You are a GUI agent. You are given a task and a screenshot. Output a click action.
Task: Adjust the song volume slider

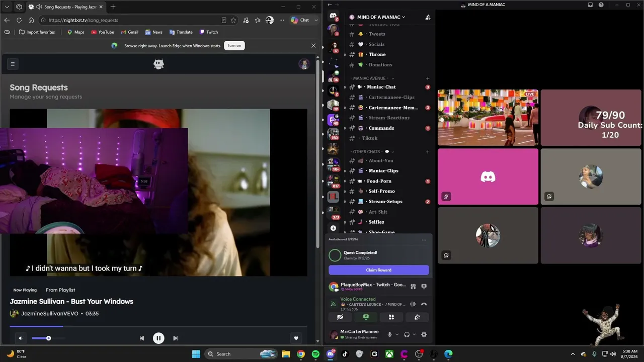click(x=48, y=338)
